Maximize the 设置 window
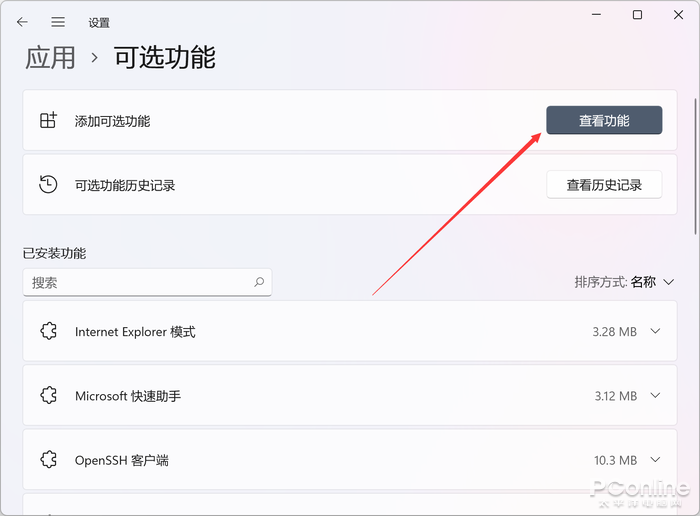700x516 pixels. 637,15
